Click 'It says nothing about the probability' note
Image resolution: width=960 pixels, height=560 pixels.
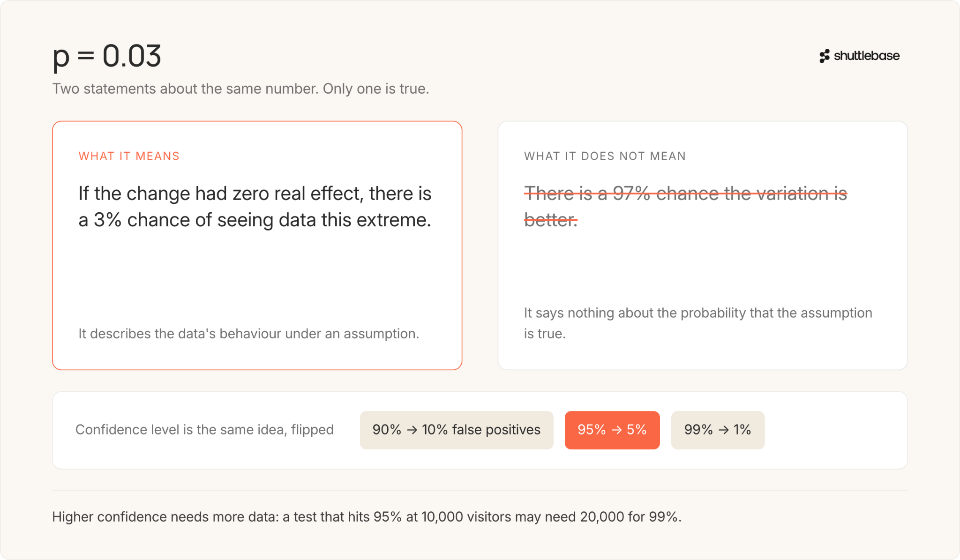click(698, 323)
